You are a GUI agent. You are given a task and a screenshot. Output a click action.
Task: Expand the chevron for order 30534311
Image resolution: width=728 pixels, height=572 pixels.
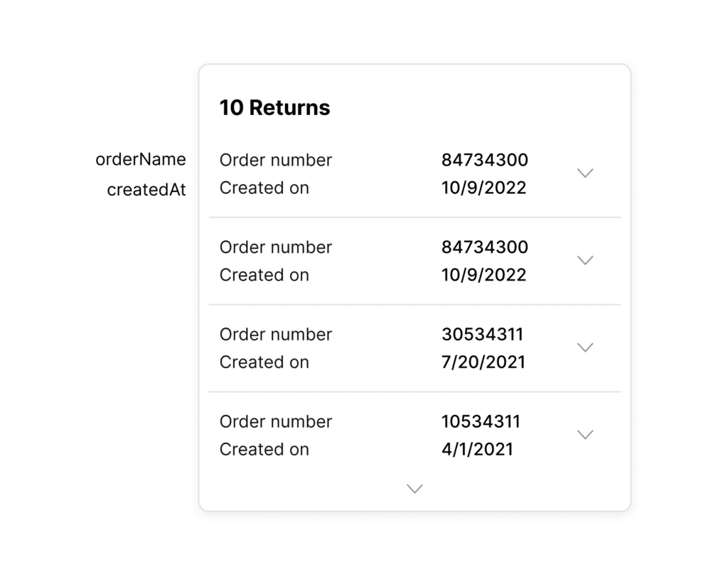click(x=585, y=347)
